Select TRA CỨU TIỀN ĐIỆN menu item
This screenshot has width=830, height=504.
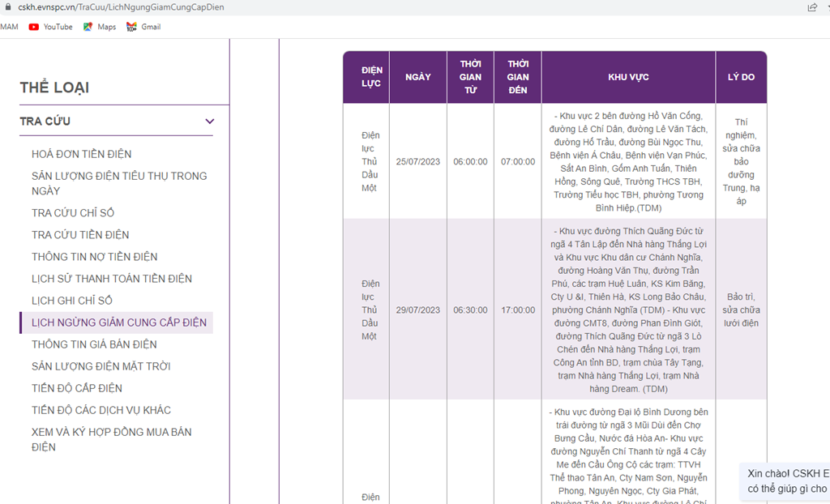(80, 234)
